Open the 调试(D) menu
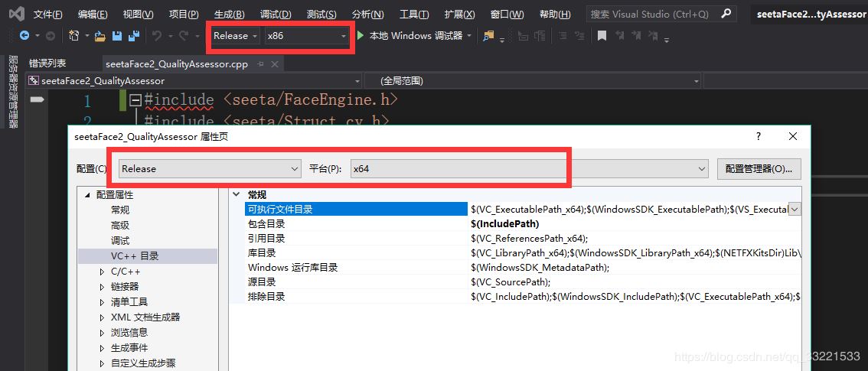This screenshot has height=371, width=868. [x=275, y=14]
